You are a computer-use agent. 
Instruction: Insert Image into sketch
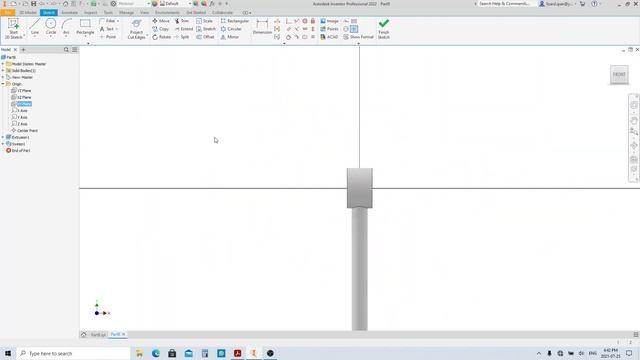[x=329, y=21]
